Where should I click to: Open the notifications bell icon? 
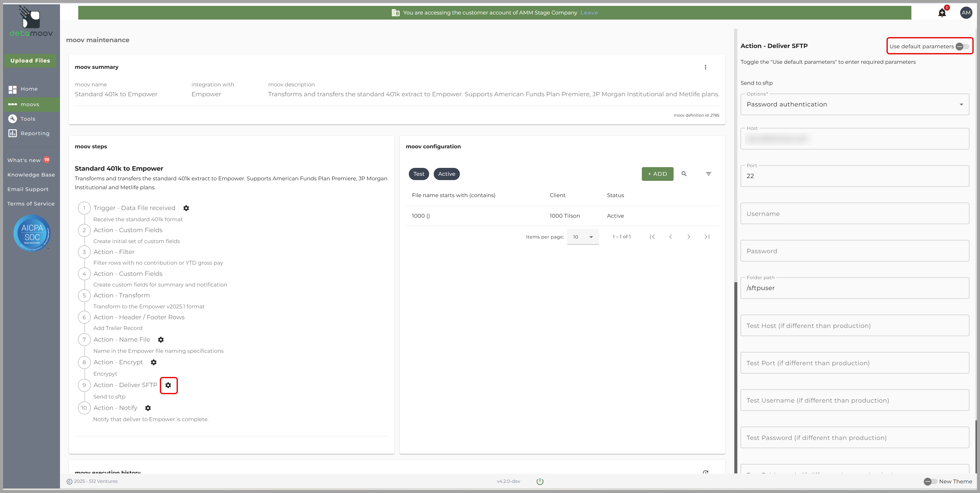tap(942, 13)
